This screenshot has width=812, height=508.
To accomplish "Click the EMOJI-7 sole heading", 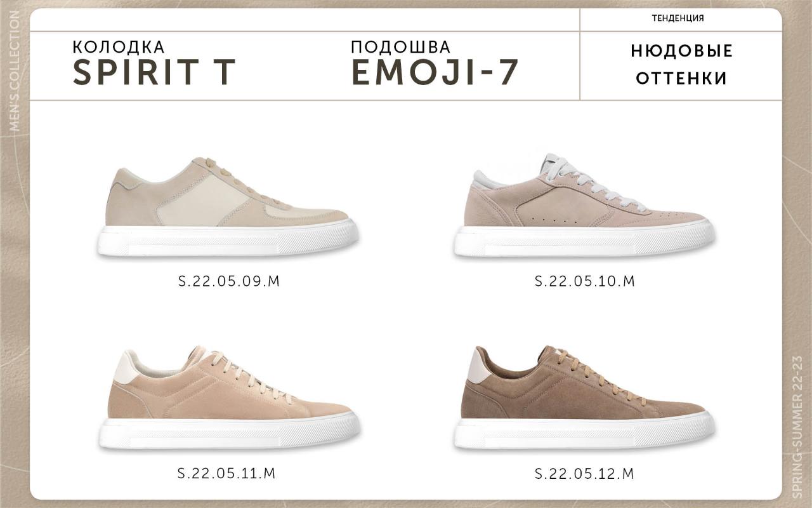I will point(435,72).
